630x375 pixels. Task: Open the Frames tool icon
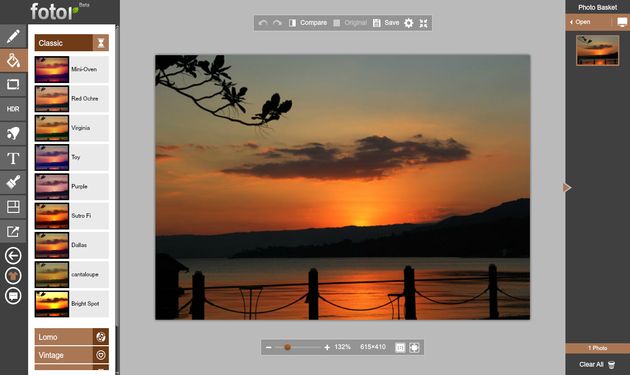[13, 85]
